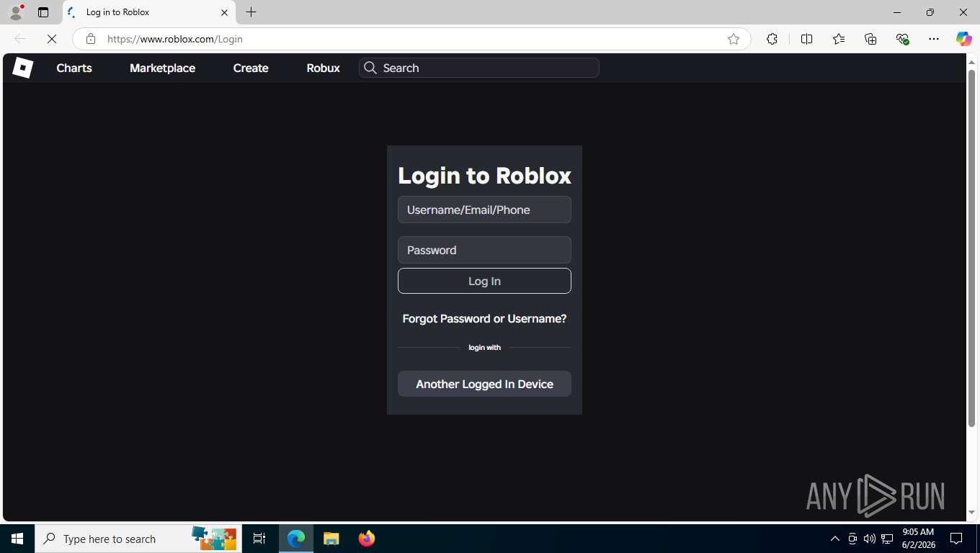Open Microsoft Edge from taskbar
The height and width of the screenshot is (553, 980).
(296, 539)
